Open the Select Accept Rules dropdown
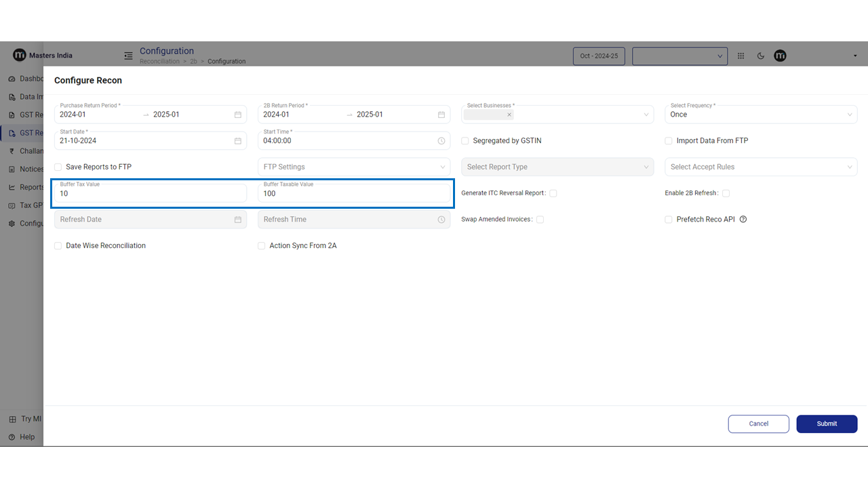Viewport: 868px width, 488px height. (760, 167)
